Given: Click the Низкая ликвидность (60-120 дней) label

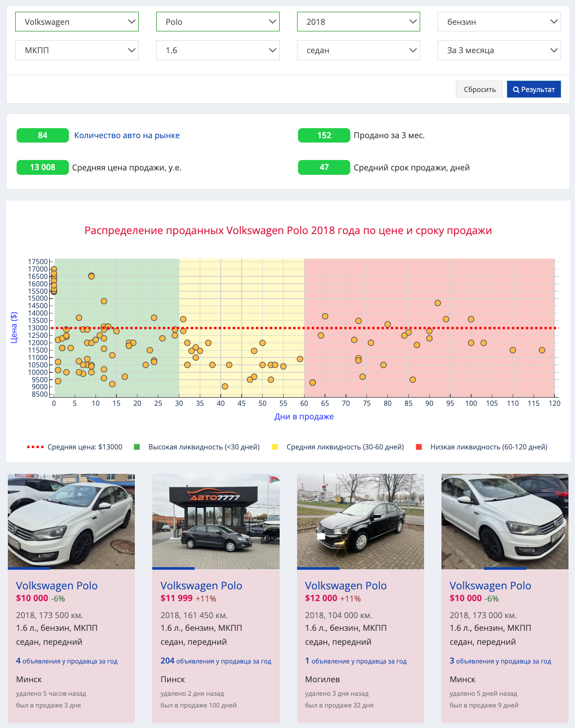Looking at the screenshot, I should click(489, 447).
